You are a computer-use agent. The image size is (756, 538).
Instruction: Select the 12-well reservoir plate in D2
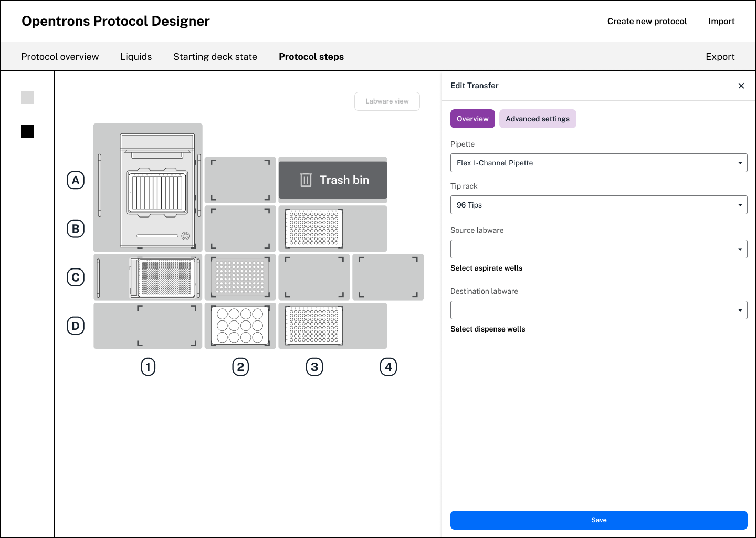point(240,326)
